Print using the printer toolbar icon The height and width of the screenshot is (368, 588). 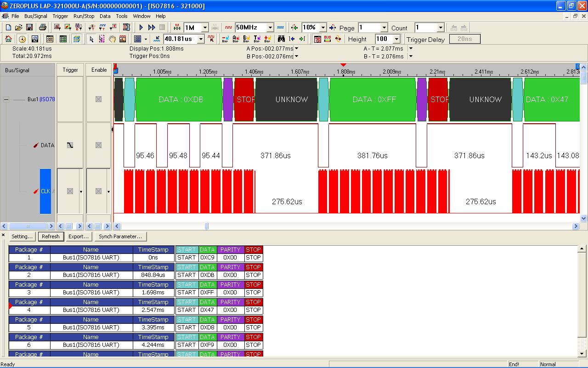tap(43, 28)
